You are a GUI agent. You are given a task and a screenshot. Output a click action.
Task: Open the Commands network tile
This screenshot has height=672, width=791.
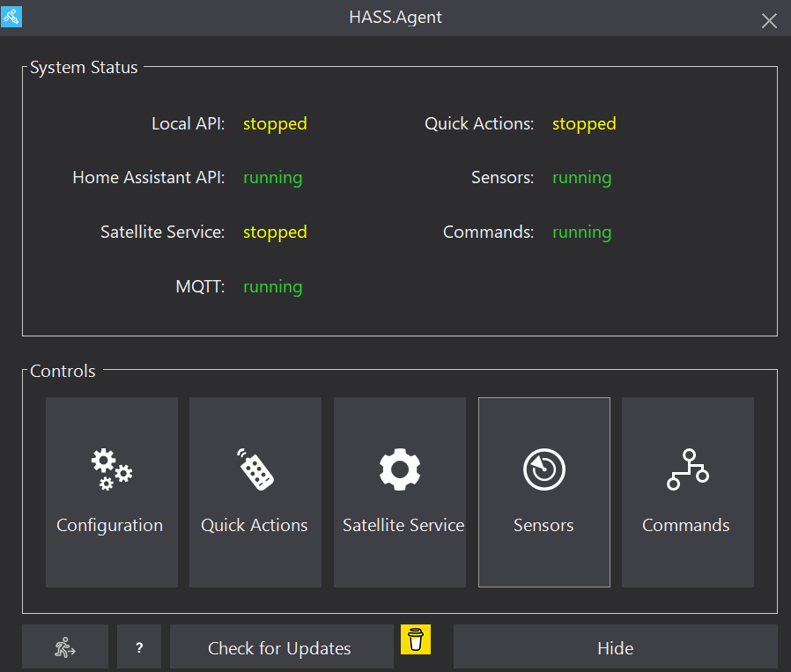688,492
